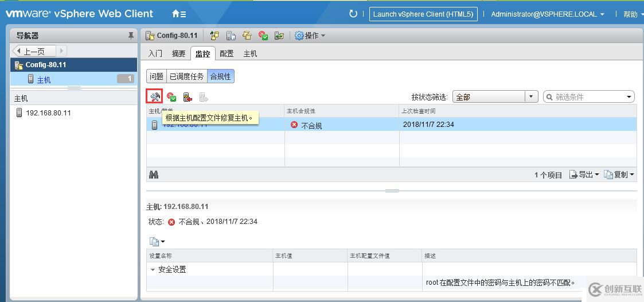The image size is (644, 302).
Task: Select the 问题 sub-tab
Action: click(x=157, y=76)
